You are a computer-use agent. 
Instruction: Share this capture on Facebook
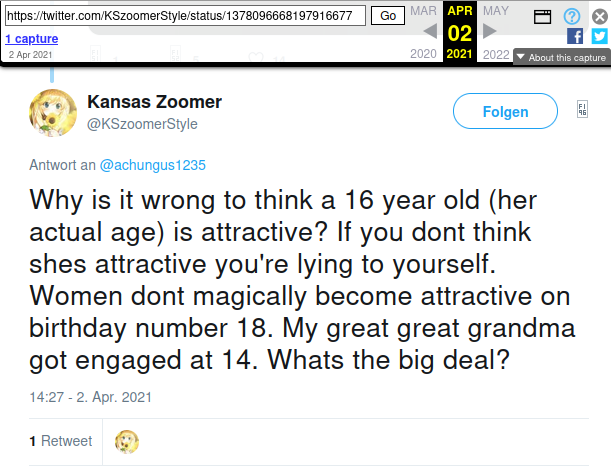coord(575,36)
